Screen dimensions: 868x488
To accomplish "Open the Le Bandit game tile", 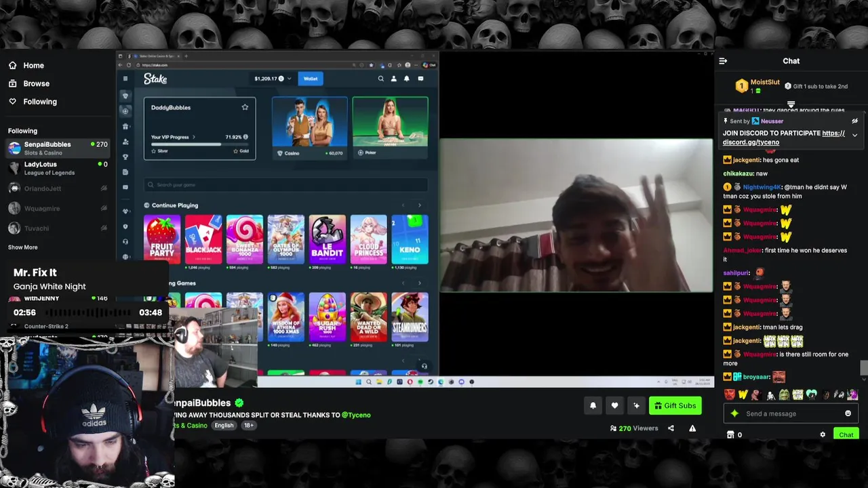I will [x=327, y=239].
